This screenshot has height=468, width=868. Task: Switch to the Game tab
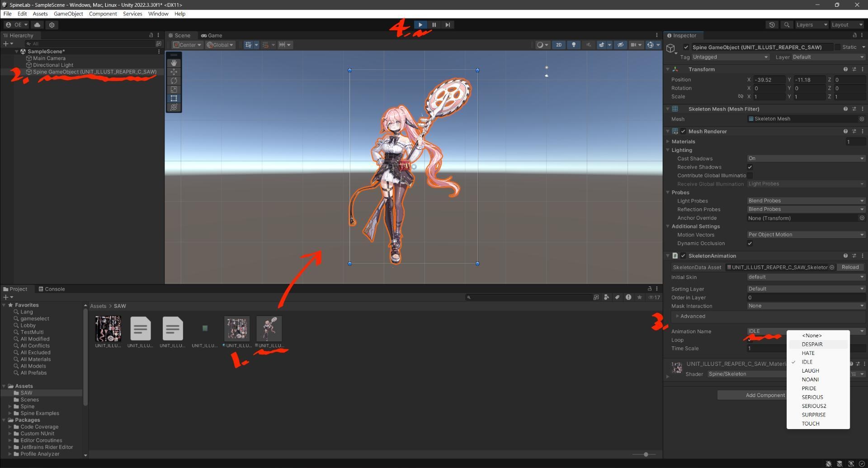[x=212, y=35]
